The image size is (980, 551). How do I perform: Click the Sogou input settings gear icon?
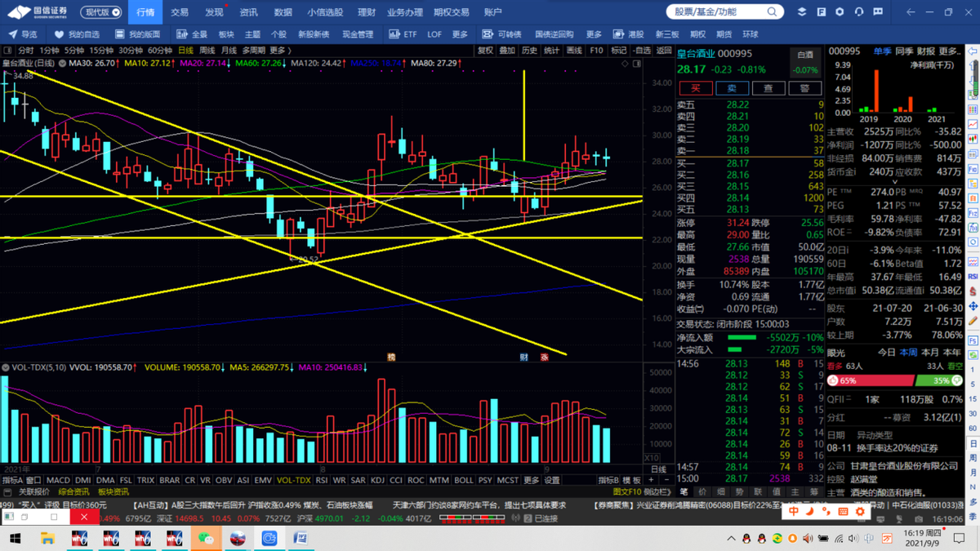(859, 512)
